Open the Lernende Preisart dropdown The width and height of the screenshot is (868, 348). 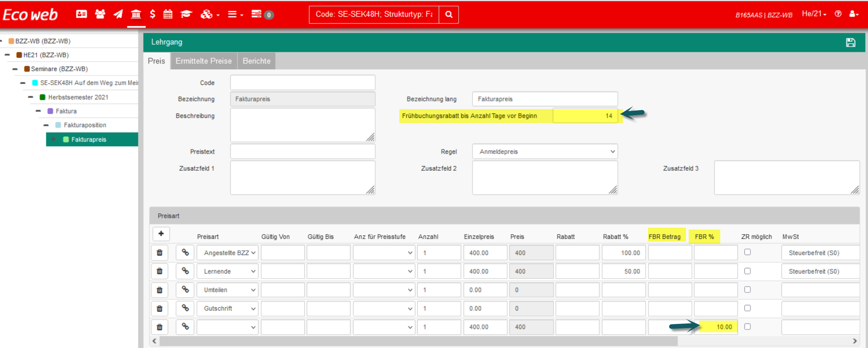point(227,271)
